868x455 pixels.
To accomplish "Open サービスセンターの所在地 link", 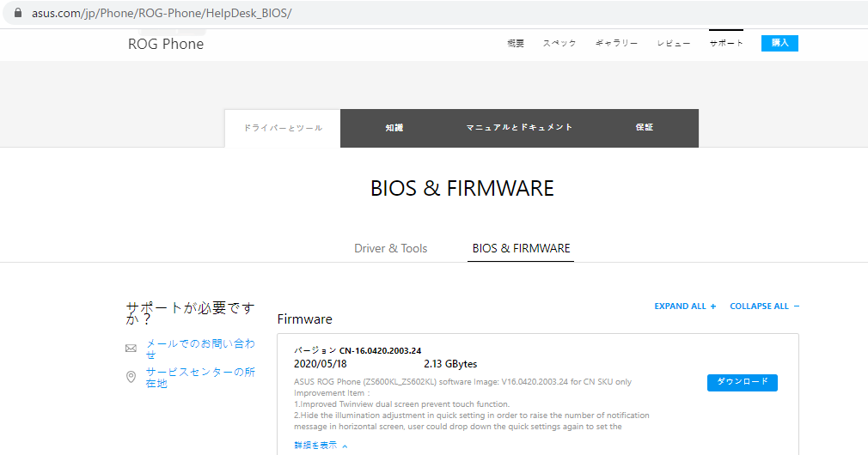I will (x=200, y=378).
